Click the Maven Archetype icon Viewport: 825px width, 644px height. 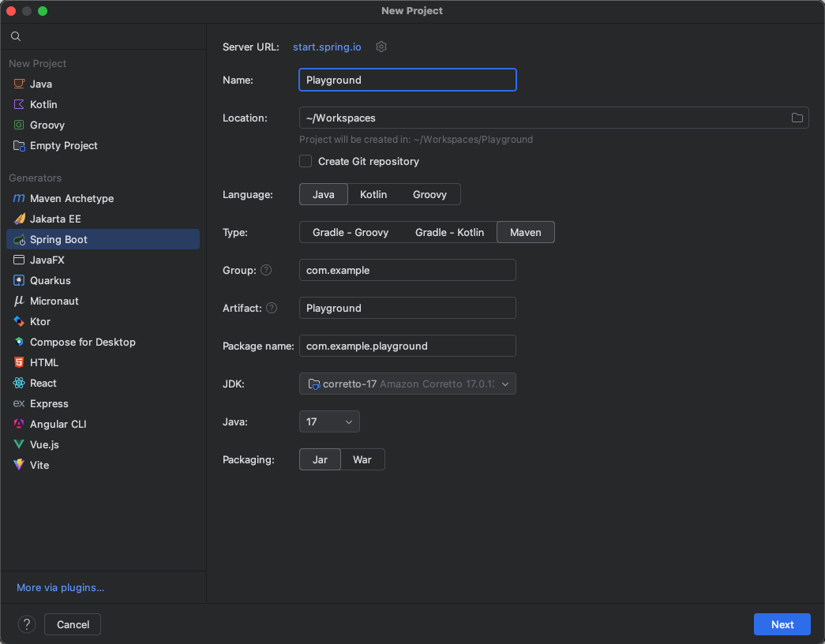tap(19, 198)
